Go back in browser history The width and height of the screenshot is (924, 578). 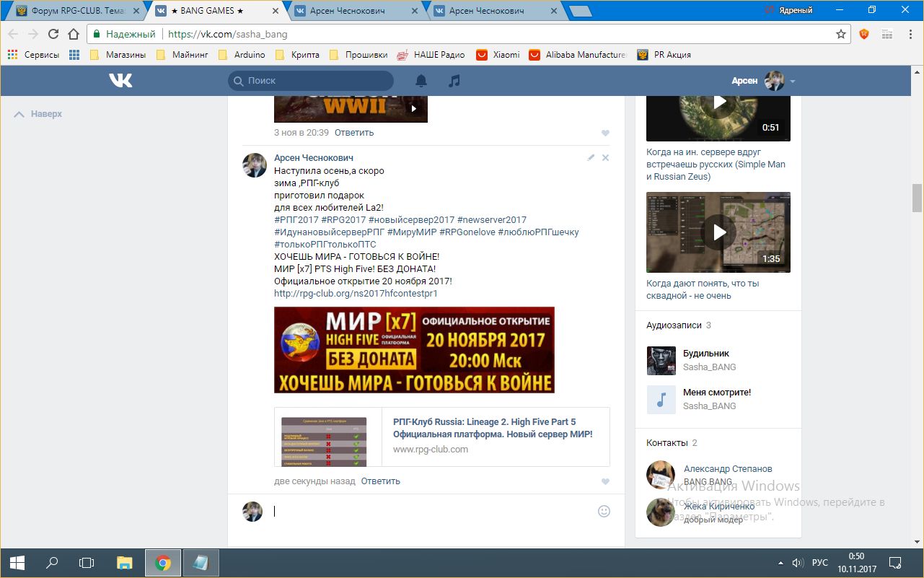[x=13, y=34]
